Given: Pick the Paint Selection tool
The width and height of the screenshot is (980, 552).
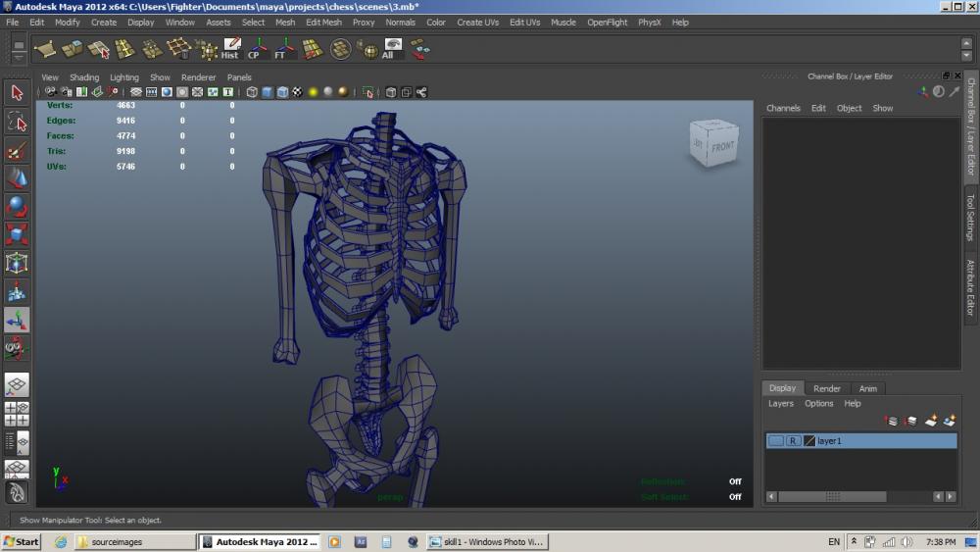Looking at the screenshot, I should pos(17,150).
